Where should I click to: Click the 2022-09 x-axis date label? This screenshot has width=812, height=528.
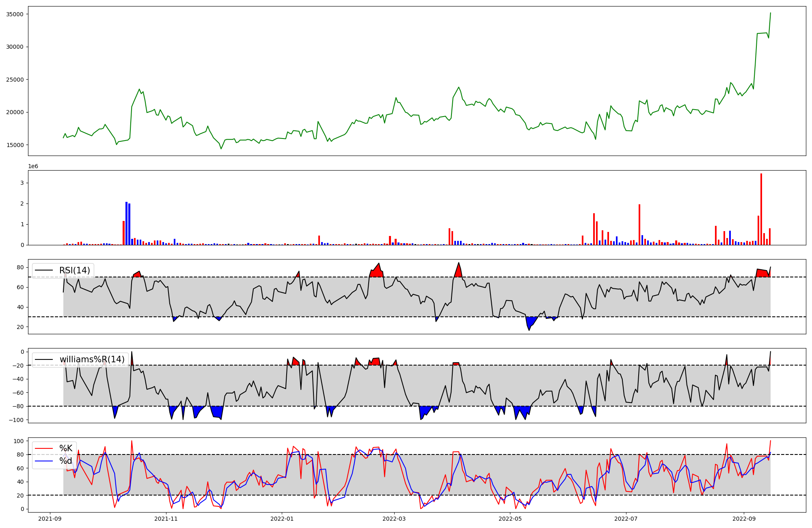coord(743,519)
